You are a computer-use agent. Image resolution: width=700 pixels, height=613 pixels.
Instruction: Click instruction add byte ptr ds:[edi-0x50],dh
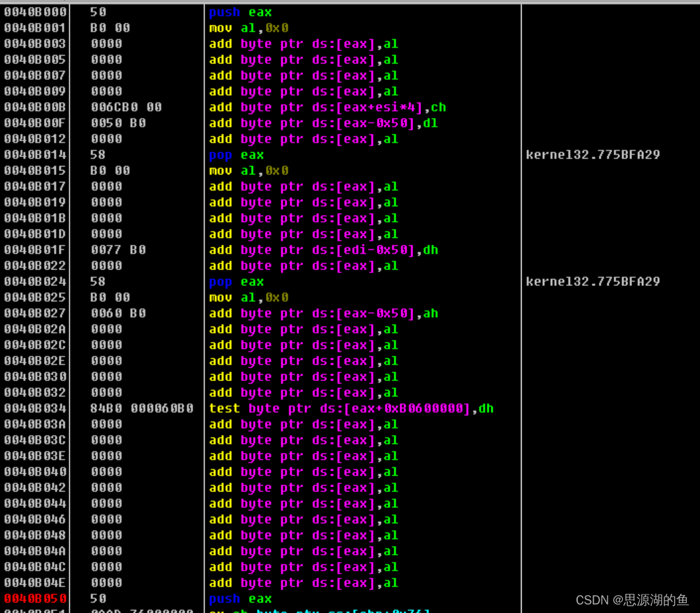click(x=324, y=250)
